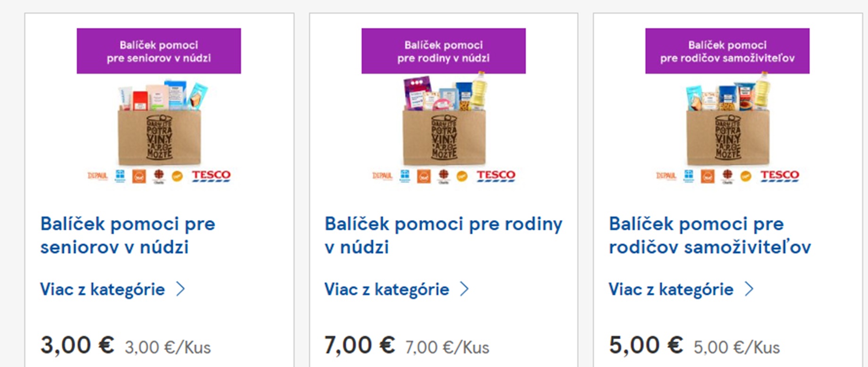
Task: Click the Tesco logo in the seniors package image
Action: point(211,176)
